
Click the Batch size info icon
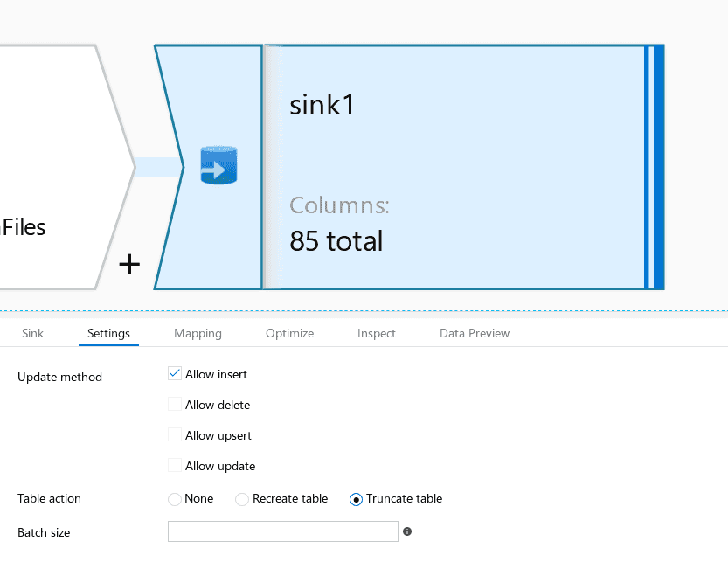pos(407,531)
